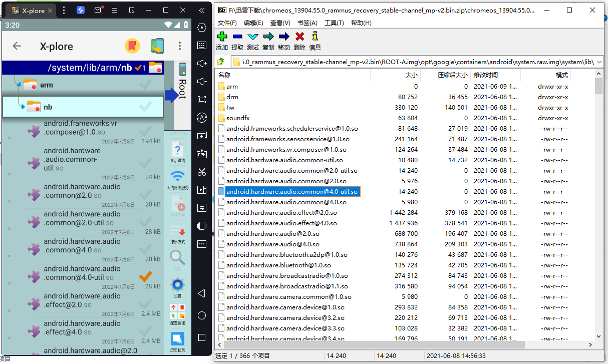The width and height of the screenshot is (608, 364).
Task: Open the 编辑(E) menu
Action: (x=253, y=23)
